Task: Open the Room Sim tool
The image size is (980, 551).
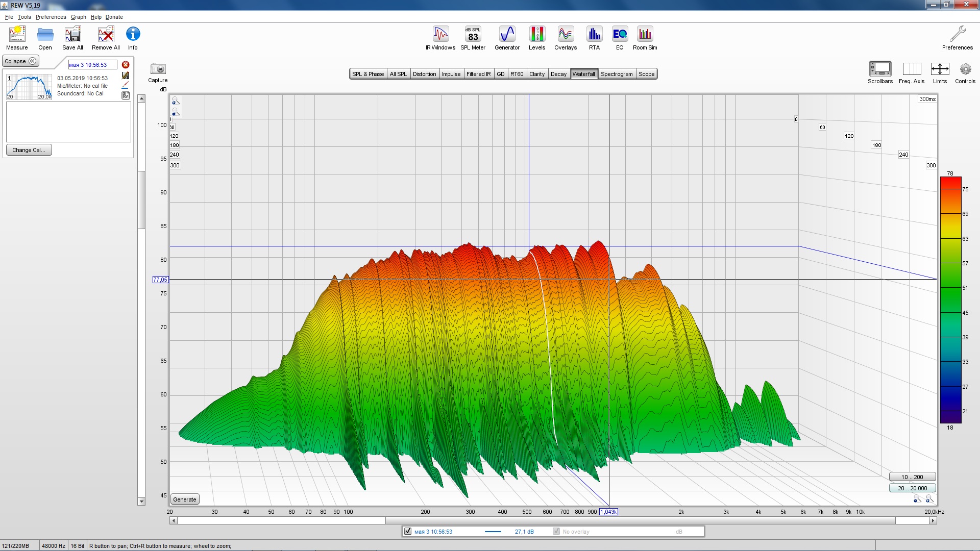Action: point(645,35)
